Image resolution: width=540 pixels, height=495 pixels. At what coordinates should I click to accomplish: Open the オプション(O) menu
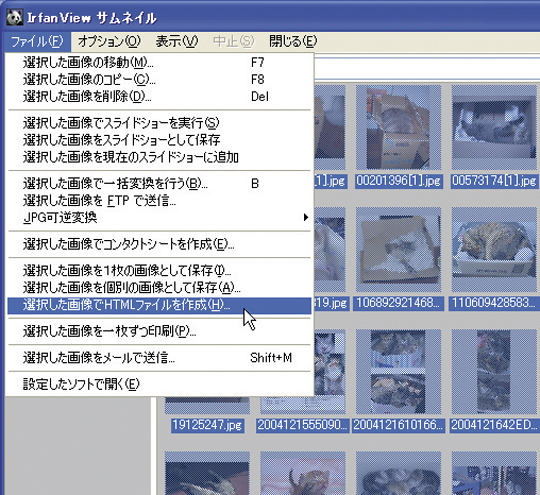coord(109,42)
